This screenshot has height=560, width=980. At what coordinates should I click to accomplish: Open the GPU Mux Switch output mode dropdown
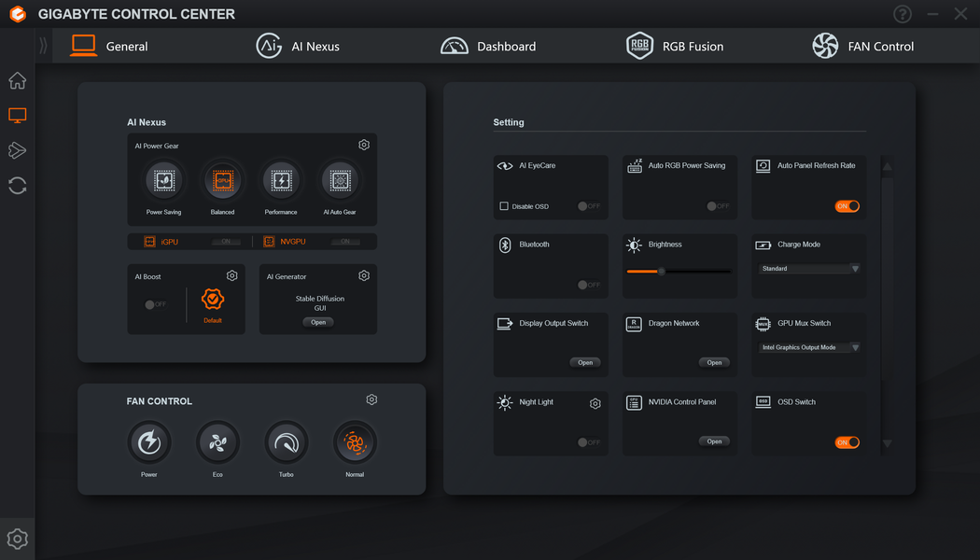coord(809,347)
